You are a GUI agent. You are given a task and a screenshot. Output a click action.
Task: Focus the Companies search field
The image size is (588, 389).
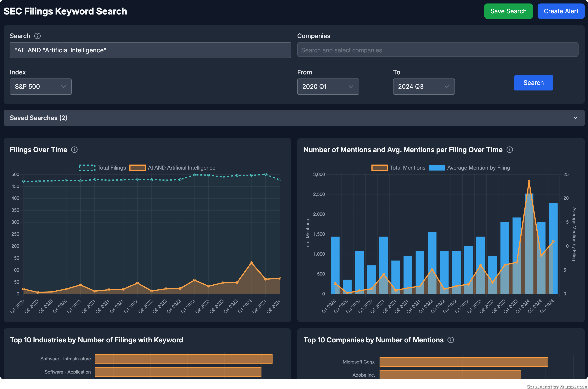tap(438, 50)
